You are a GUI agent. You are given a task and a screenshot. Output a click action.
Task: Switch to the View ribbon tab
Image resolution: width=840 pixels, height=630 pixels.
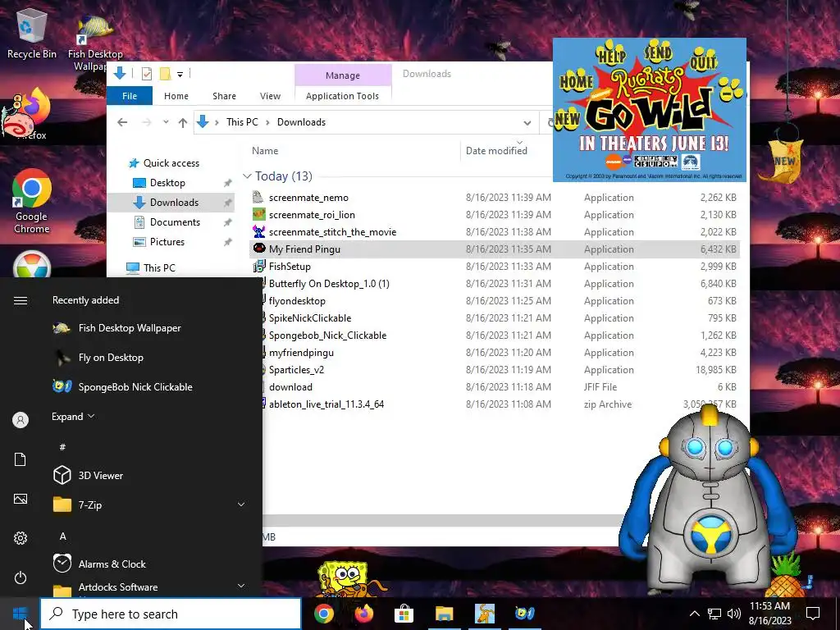270,96
